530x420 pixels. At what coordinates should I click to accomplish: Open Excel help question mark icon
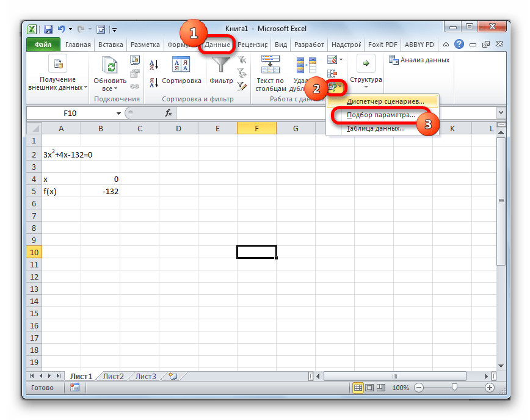459,45
